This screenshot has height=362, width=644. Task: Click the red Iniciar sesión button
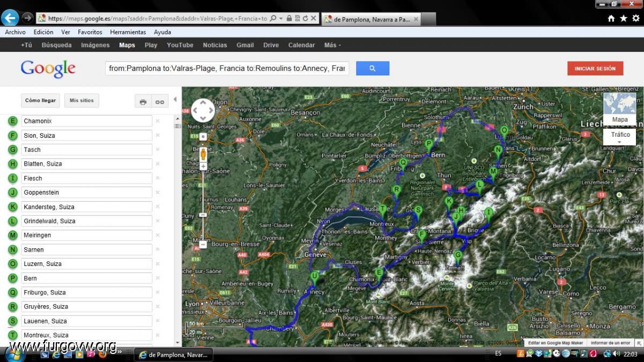[595, 69]
